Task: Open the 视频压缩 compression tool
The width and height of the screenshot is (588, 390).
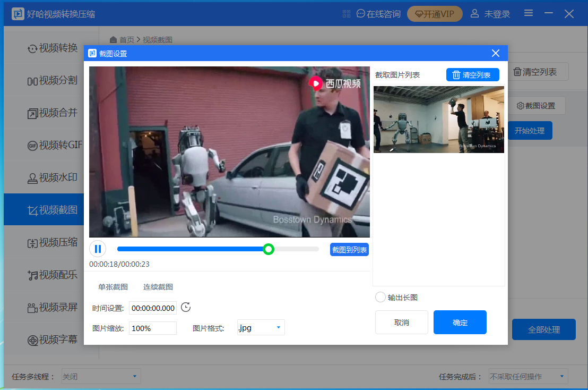Action: point(48,242)
